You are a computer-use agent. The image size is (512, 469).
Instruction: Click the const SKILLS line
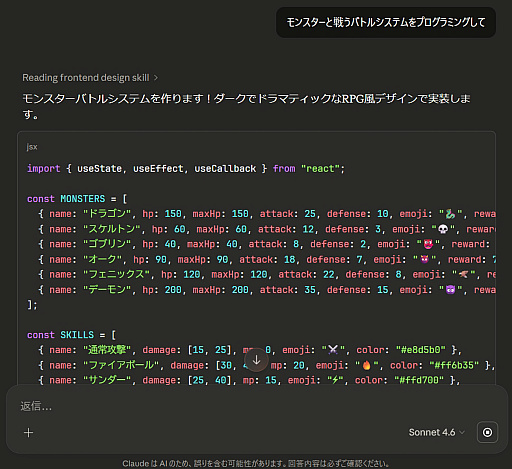point(71,335)
